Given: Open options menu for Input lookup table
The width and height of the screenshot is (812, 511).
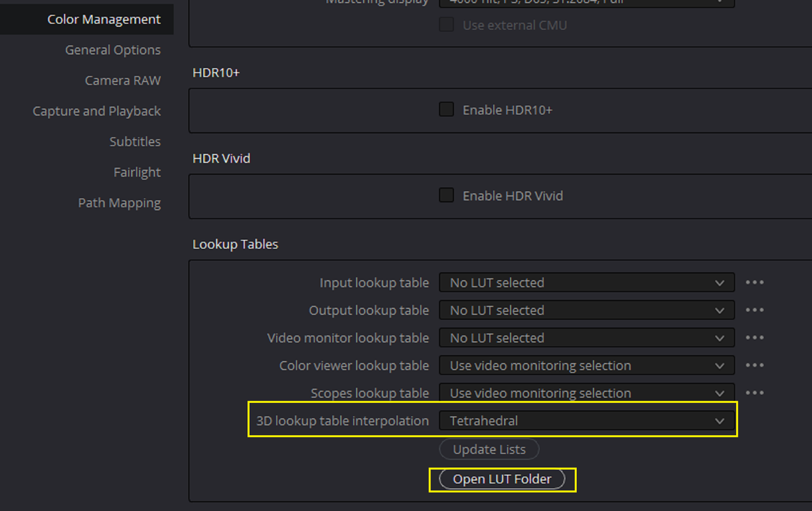Looking at the screenshot, I should tap(755, 282).
